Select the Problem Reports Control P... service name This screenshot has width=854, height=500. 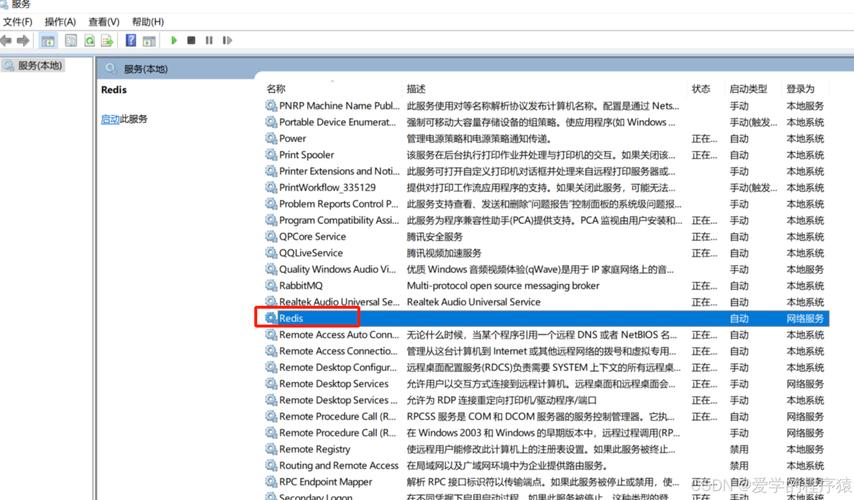point(339,204)
